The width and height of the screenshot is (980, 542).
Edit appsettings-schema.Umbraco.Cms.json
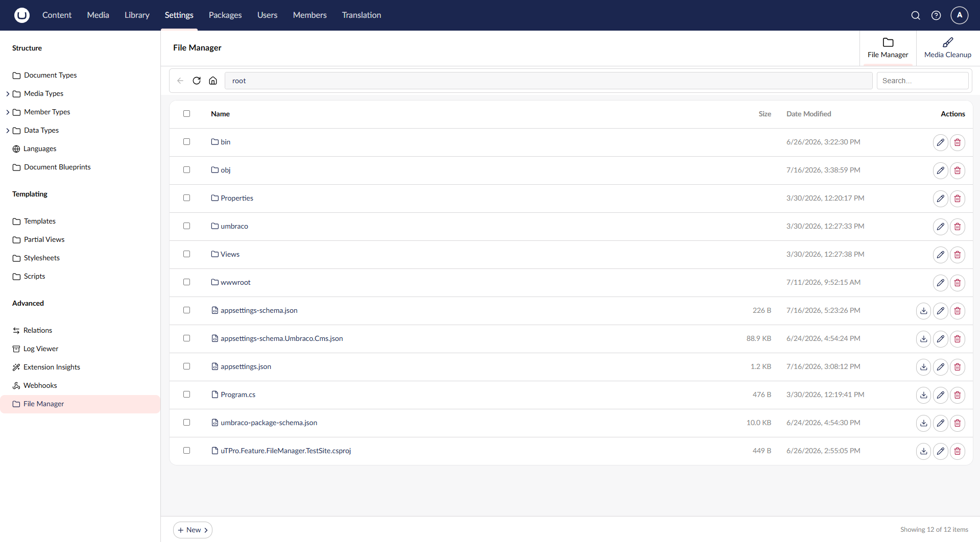[941, 339]
